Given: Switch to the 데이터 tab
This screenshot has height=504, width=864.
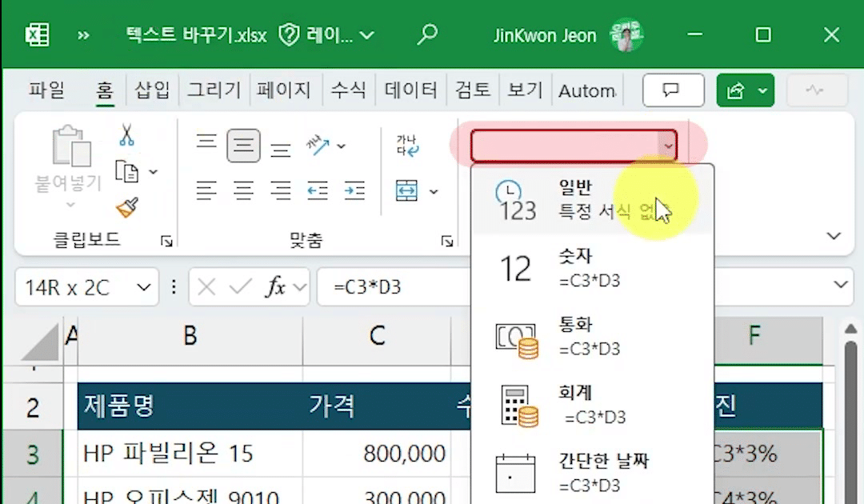Looking at the screenshot, I should [x=410, y=90].
